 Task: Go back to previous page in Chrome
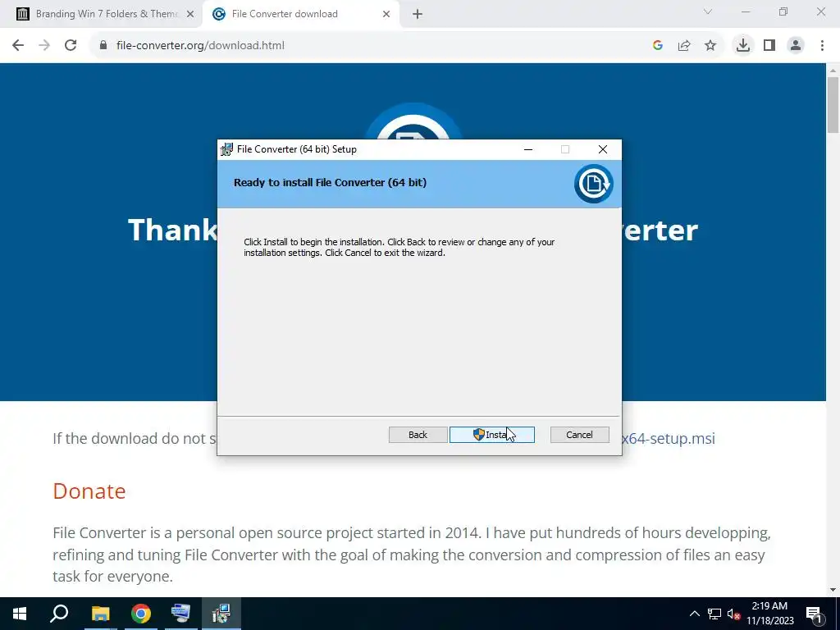(x=18, y=46)
